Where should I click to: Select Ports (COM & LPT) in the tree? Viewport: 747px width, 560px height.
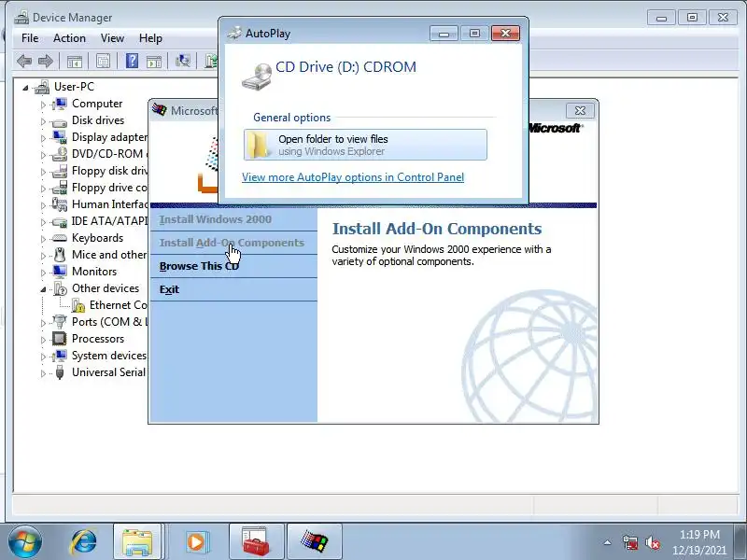(x=109, y=322)
